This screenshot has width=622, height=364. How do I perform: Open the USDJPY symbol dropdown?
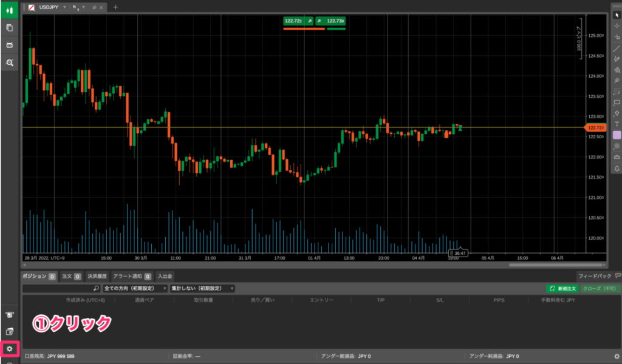pyautogui.click(x=64, y=7)
